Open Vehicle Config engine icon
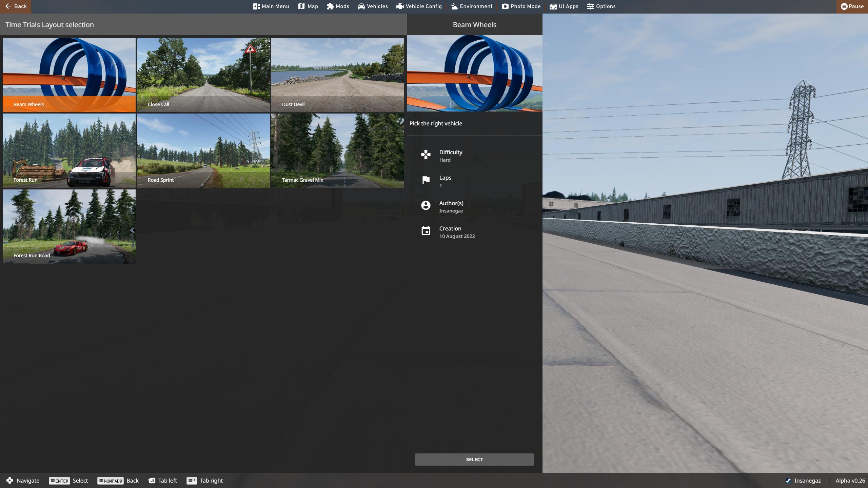This screenshot has width=868, height=488. [400, 6]
